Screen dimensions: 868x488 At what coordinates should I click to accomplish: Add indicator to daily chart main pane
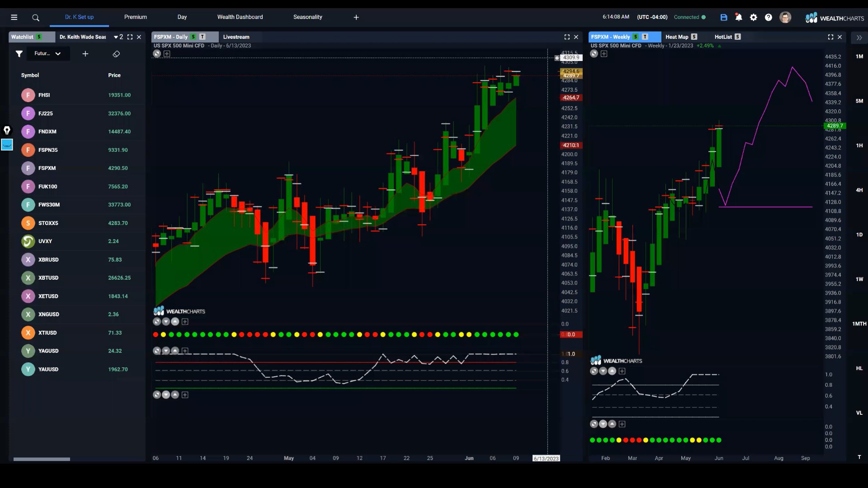pyautogui.click(x=167, y=54)
